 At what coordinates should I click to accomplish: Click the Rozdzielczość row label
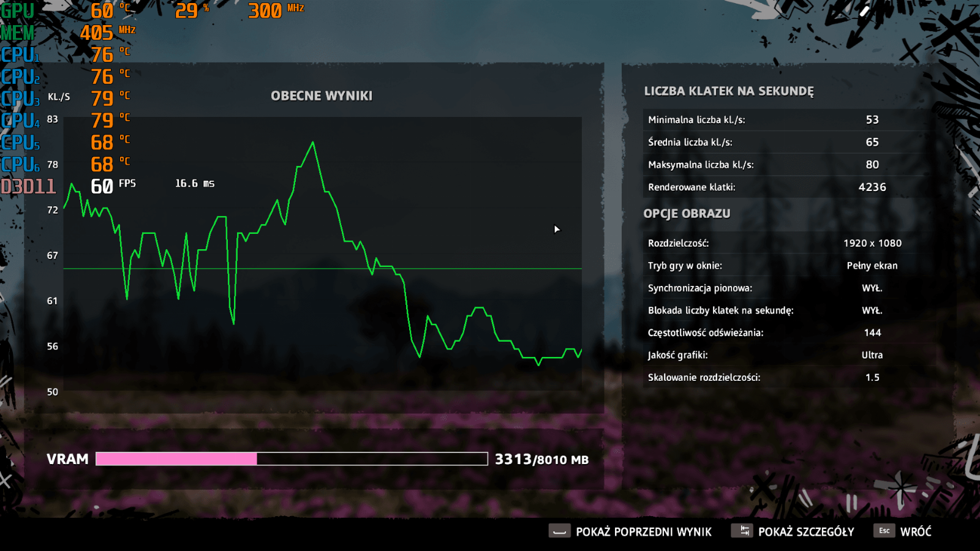point(678,243)
